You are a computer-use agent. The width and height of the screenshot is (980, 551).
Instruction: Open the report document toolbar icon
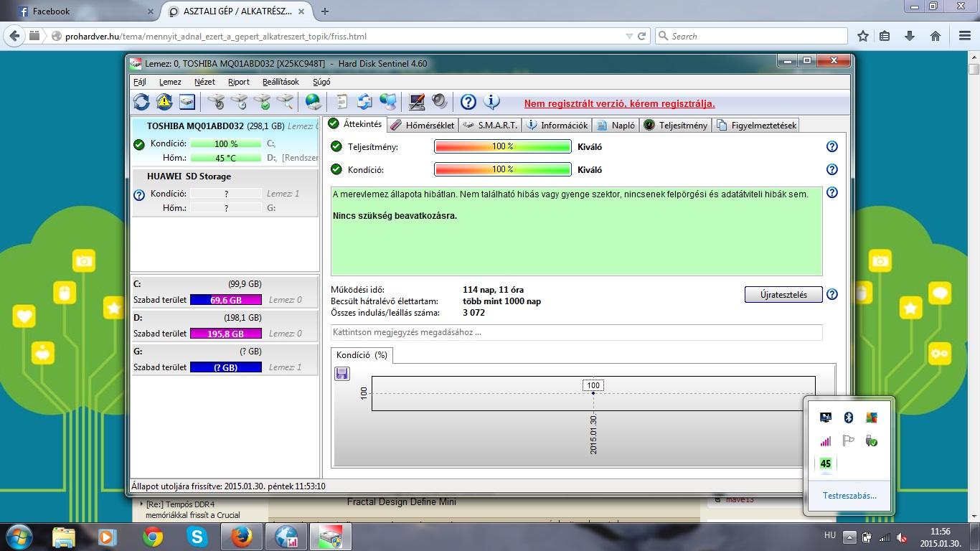pos(342,102)
